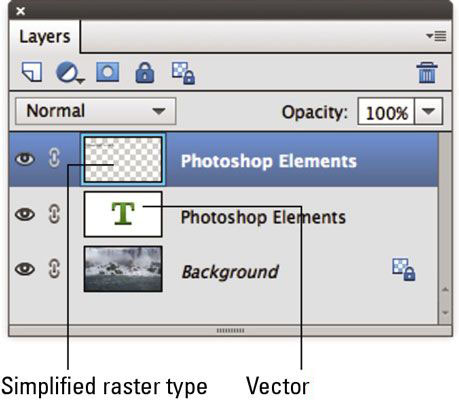Click the lock icon on Background layer

coord(404,269)
